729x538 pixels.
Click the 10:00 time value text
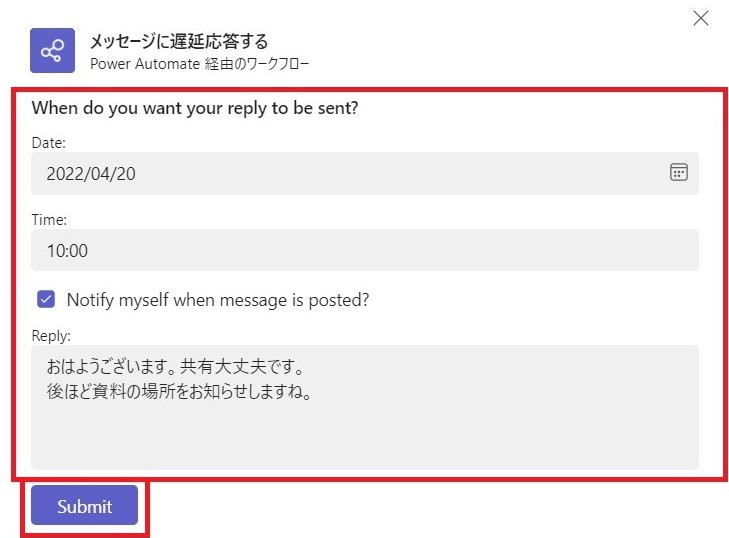tap(67, 251)
